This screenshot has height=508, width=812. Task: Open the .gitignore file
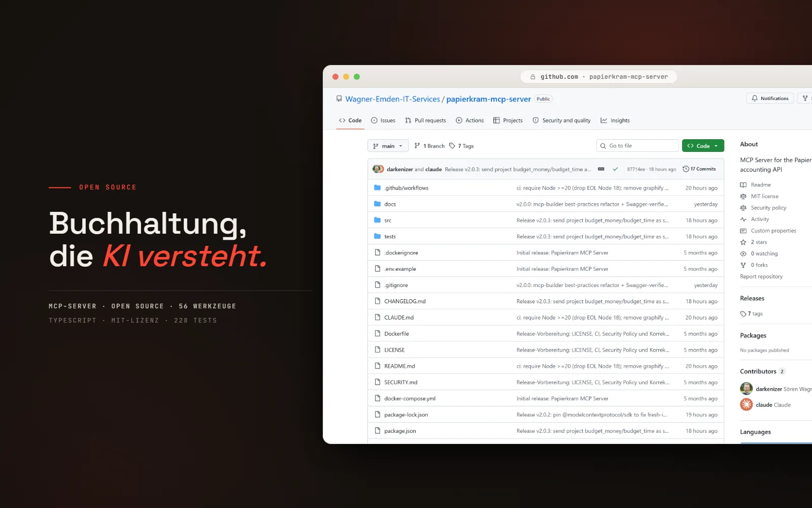pyautogui.click(x=396, y=285)
